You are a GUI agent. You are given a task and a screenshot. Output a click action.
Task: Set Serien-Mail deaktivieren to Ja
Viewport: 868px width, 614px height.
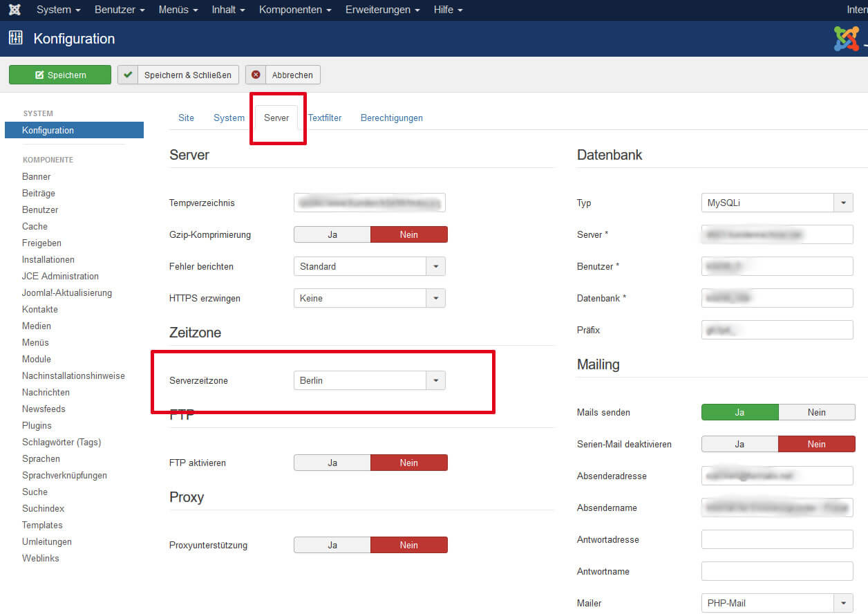pos(739,444)
